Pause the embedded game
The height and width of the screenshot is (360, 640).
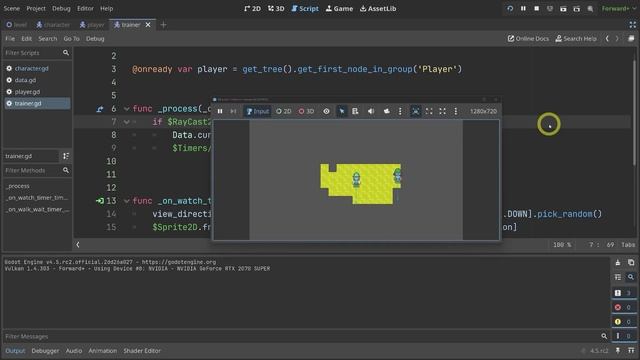point(220,111)
